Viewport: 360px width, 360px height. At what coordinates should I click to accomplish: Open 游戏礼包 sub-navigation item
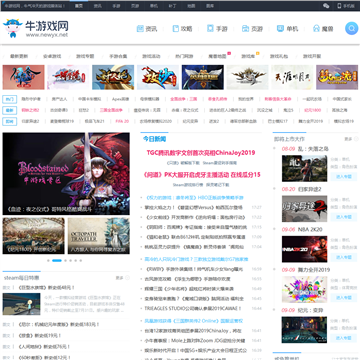pos(279,56)
